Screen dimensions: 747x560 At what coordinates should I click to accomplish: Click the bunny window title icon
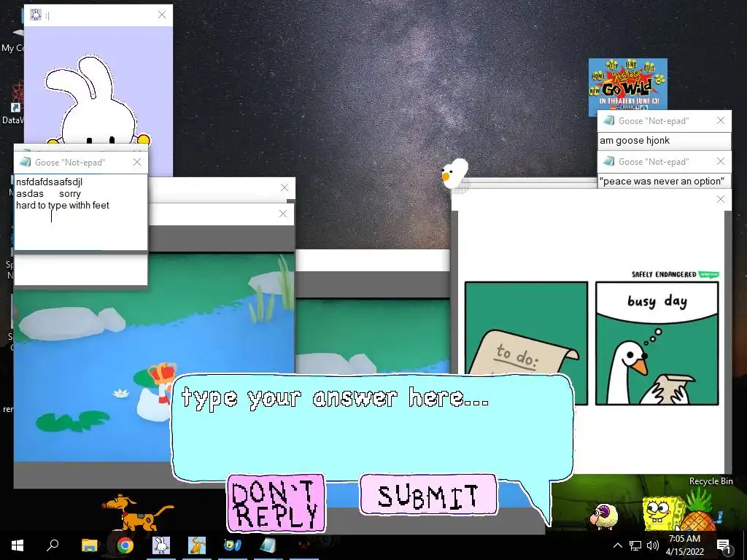pyautogui.click(x=36, y=15)
